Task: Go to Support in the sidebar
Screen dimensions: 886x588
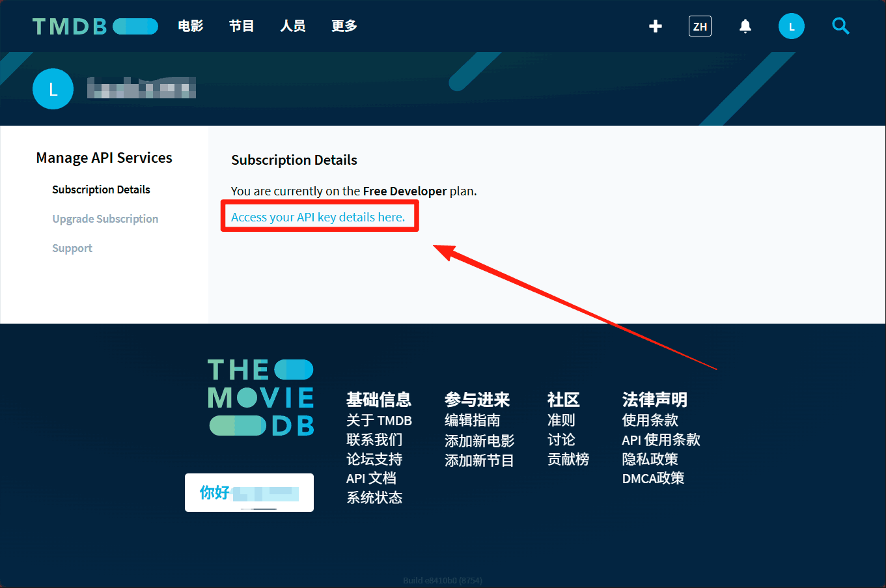Action: (72, 248)
